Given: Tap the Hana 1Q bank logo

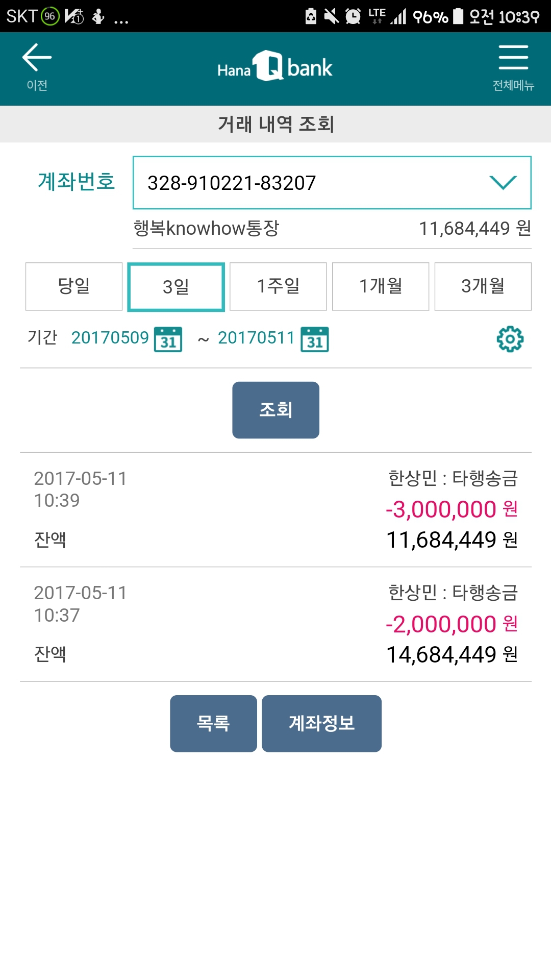Looking at the screenshot, I should pyautogui.click(x=275, y=67).
